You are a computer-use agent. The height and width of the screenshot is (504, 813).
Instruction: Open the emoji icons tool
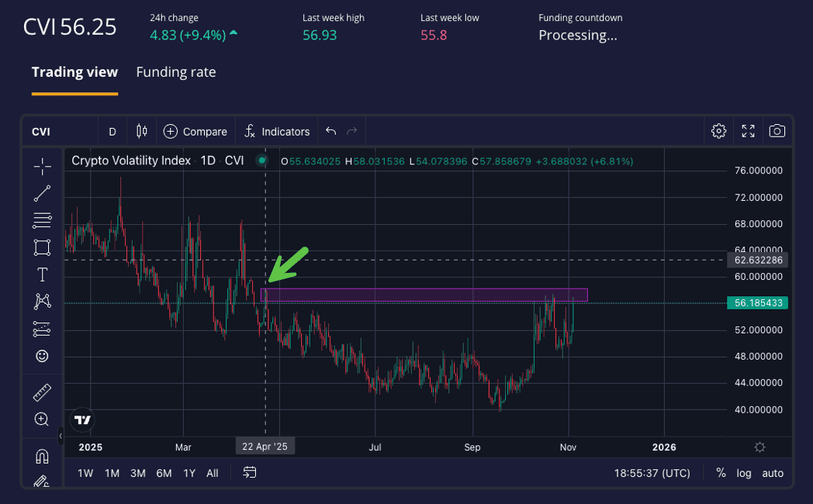[x=42, y=356]
